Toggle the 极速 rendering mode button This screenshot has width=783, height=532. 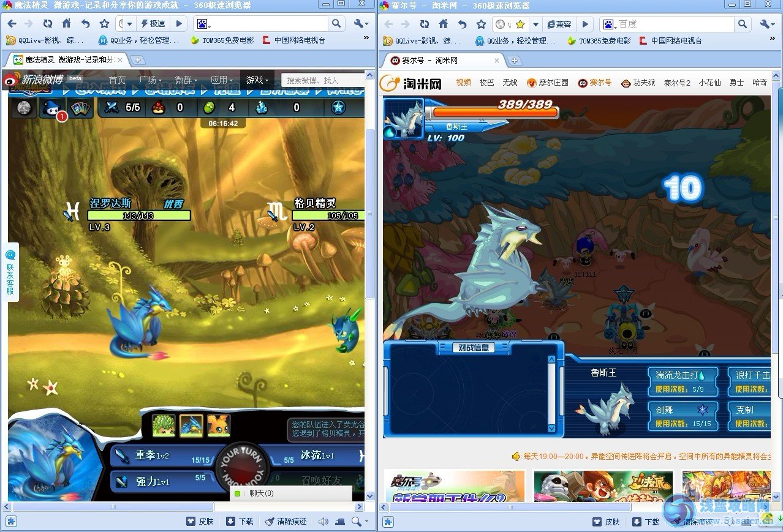tap(153, 24)
